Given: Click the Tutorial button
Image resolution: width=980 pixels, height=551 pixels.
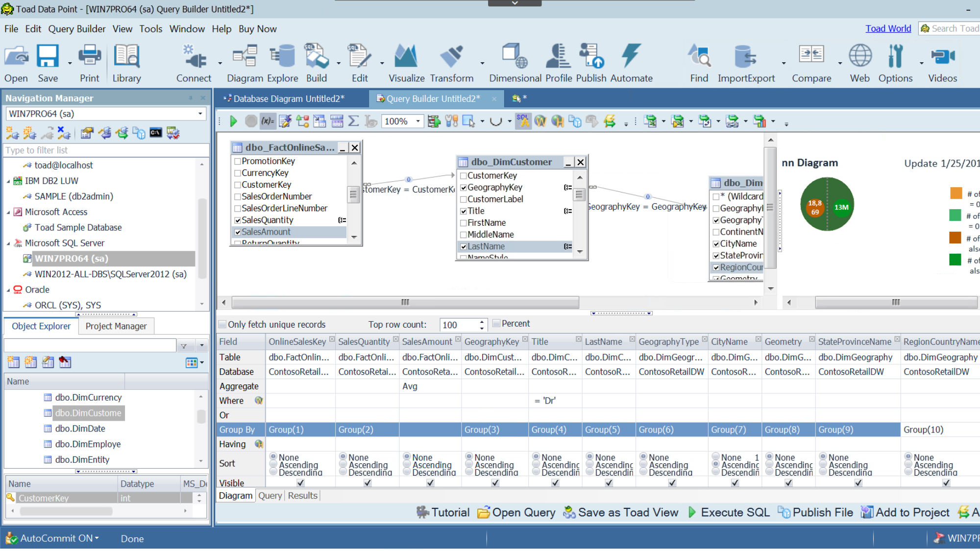Looking at the screenshot, I should coord(443,513).
